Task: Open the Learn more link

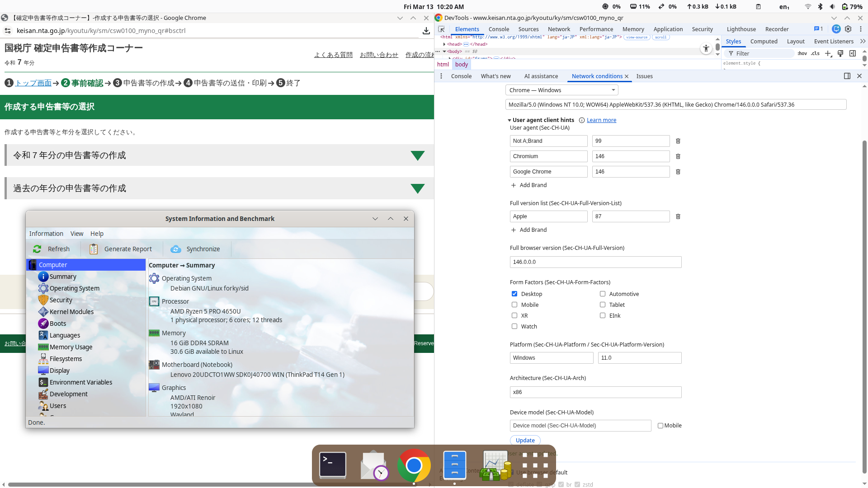Action: [601, 120]
